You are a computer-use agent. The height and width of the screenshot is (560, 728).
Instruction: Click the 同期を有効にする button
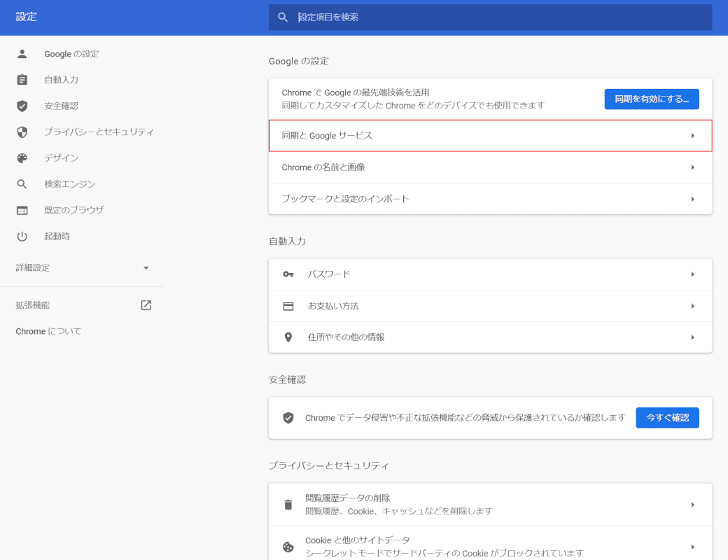pos(652,99)
